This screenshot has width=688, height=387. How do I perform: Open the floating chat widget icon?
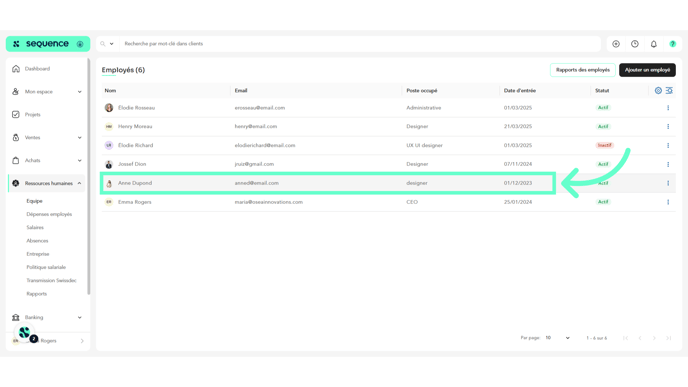(x=25, y=333)
